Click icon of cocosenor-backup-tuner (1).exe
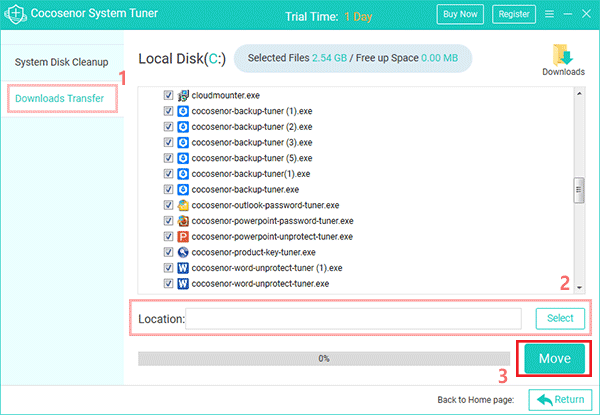The height and width of the screenshot is (415, 600). pos(183,111)
